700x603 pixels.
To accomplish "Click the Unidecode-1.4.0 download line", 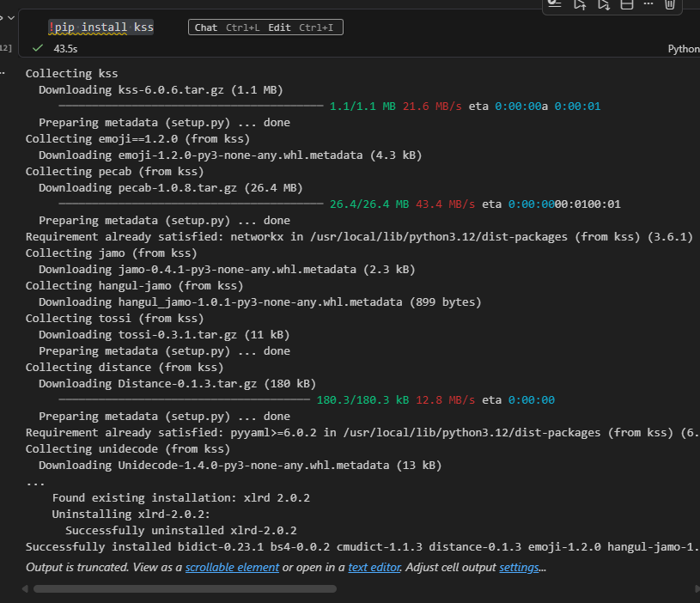I will 240,466.
